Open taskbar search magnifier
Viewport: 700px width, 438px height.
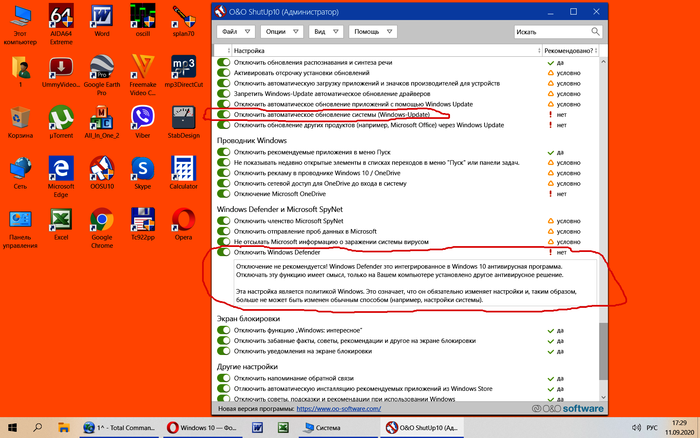pyautogui.click(x=38, y=427)
